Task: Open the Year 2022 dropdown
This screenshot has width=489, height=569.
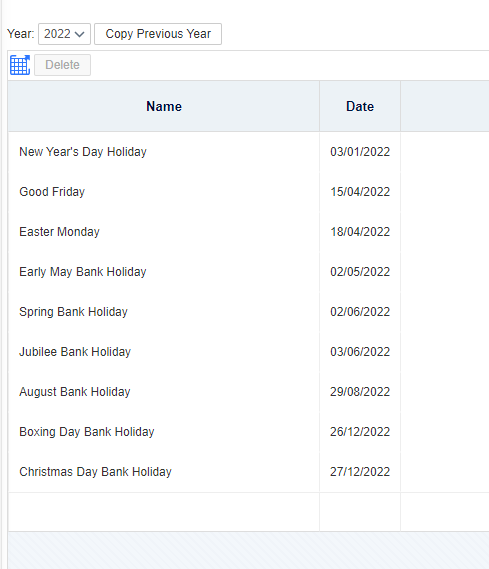Action: 64,34
